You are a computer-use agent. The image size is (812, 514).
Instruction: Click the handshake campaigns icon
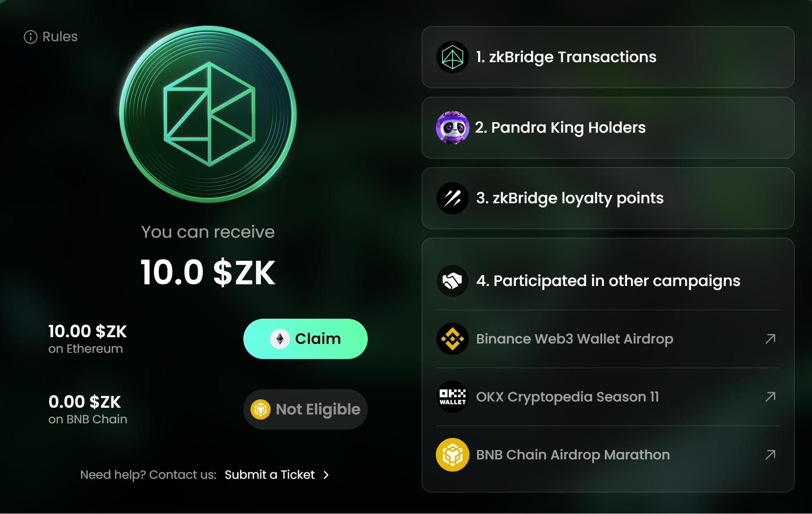click(x=453, y=281)
